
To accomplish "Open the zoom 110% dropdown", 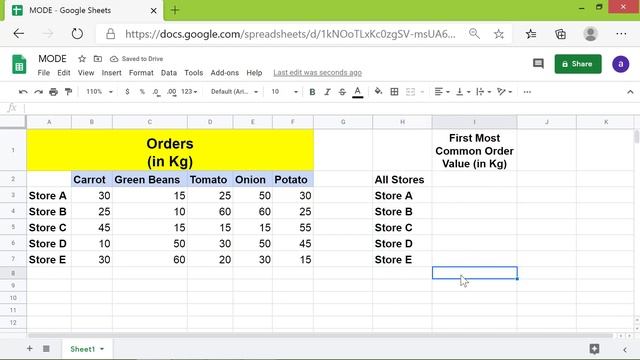I will (x=99, y=92).
